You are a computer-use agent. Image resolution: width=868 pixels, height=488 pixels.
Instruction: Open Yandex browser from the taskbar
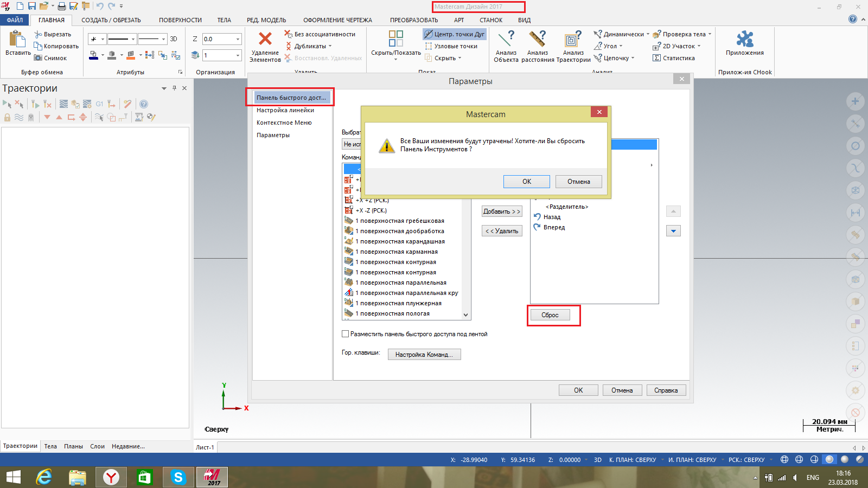coord(111,477)
